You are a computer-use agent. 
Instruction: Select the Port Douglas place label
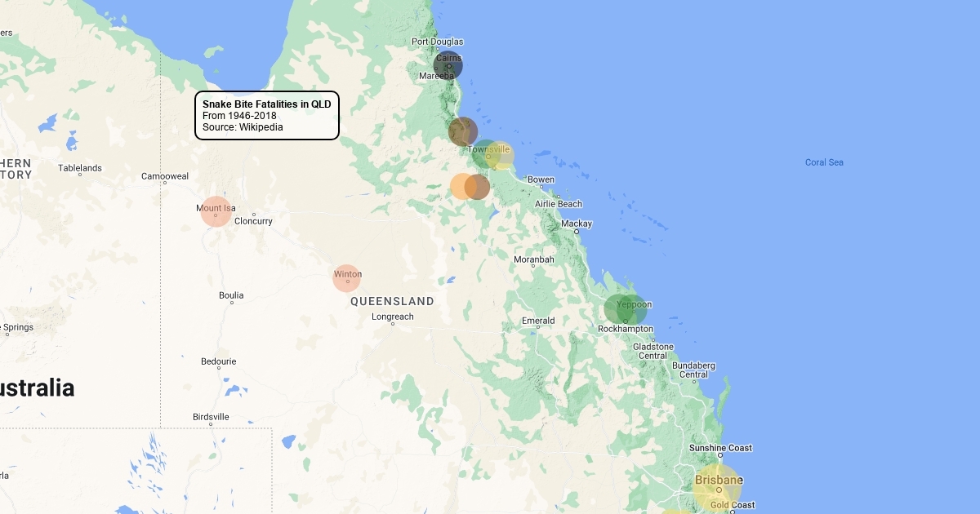(437, 42)
